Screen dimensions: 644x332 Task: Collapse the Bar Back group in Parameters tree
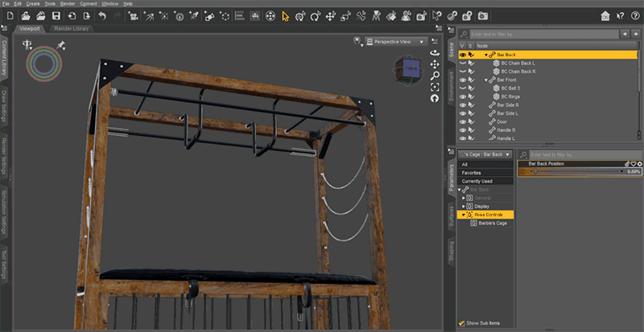(x=460, y=190)
